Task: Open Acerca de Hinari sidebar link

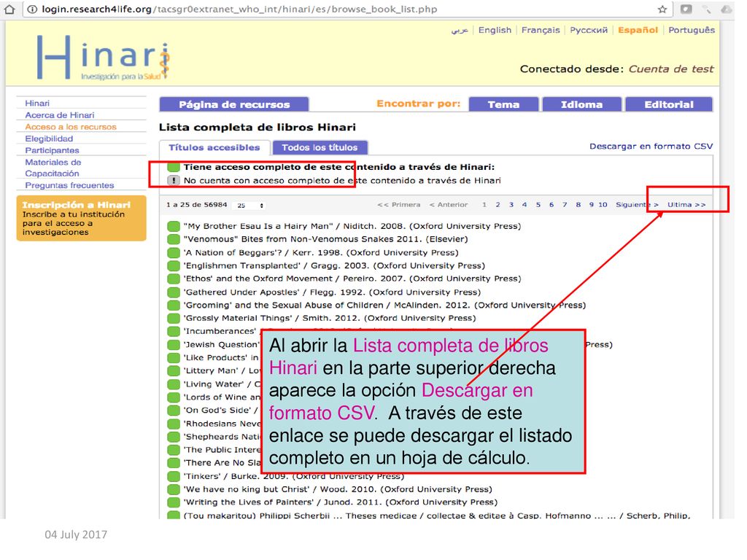Action: [60, 115]
